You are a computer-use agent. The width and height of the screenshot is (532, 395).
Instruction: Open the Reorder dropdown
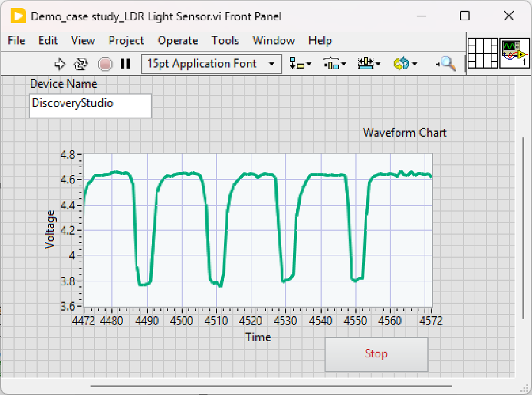click(404, 64)
